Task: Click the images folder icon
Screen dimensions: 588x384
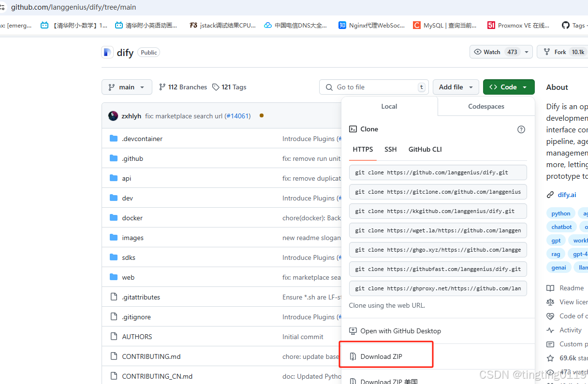Action: [x=114, y=238]
